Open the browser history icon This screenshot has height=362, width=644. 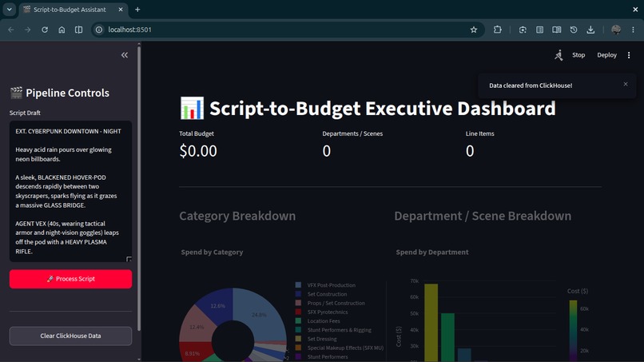(574, 30)
